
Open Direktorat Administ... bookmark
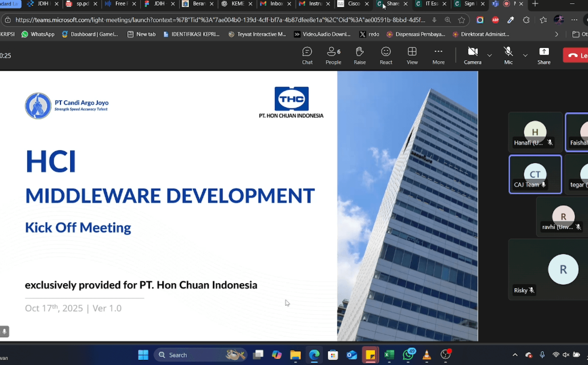(x=481, y=34)
